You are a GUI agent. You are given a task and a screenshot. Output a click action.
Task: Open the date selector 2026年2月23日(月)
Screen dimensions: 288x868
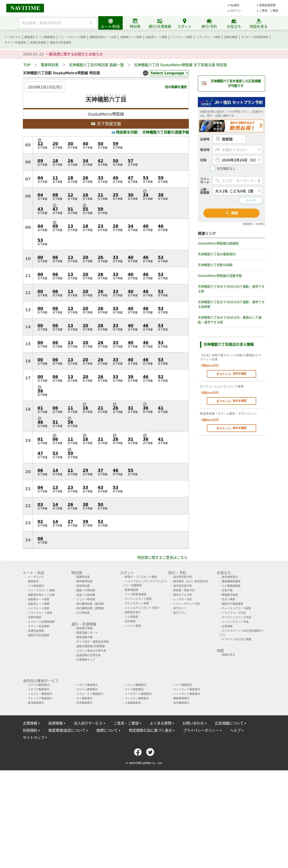pyautogui.click(x=45, y=87)
